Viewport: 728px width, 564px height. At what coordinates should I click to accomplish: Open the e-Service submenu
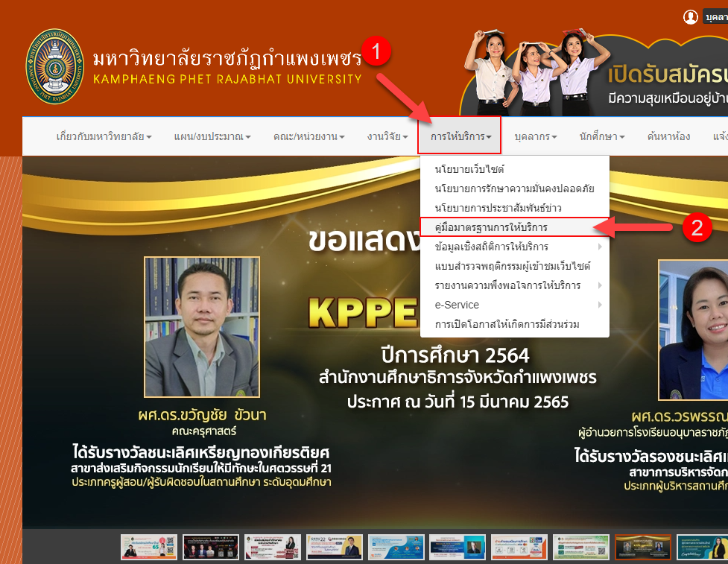[x=514, y=305]
